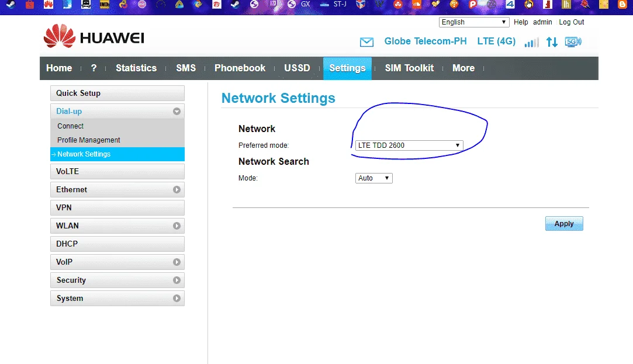This screenshot has height=364, width=633.
Task: Open the Wikipedia W bookmark icon
Action: [x=379, y=5]
